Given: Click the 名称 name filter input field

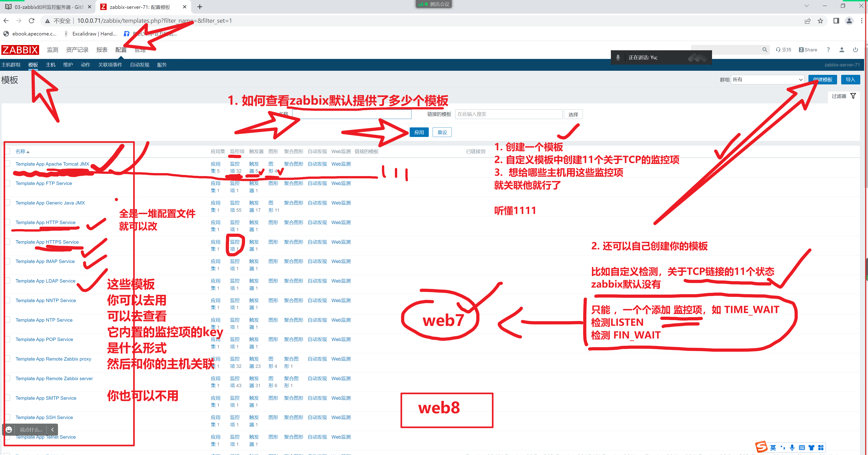Looking at the screenshot, I should click(x=352, y=114).
